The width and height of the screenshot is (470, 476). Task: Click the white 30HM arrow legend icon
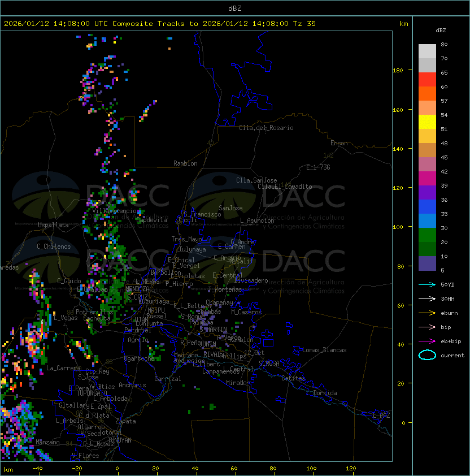[x=427, y=298]
